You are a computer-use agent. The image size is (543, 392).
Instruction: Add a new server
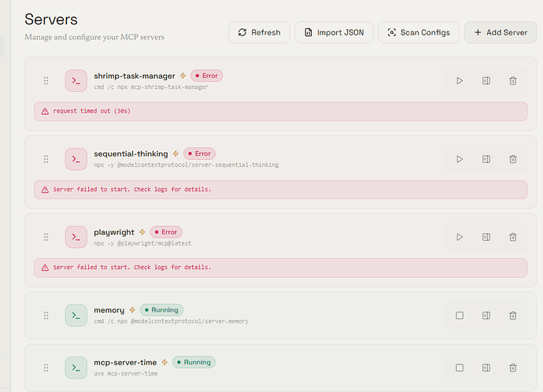[x=501, y=32]
